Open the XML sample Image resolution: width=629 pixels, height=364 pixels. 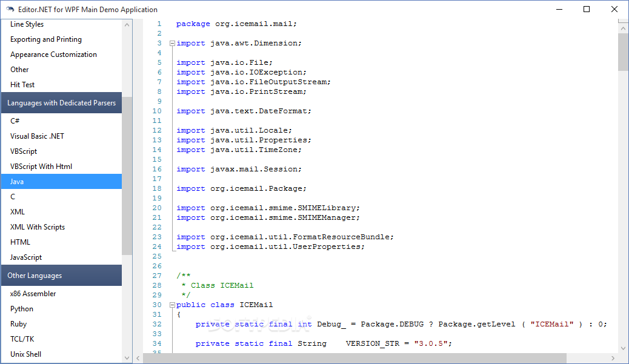[61, 211]
